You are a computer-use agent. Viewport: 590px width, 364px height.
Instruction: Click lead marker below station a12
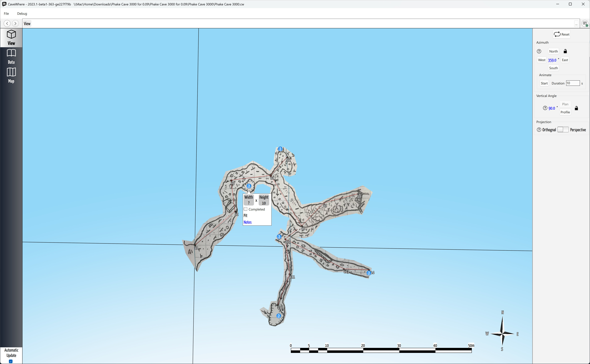pyautogui.click(x=279, y=316)
